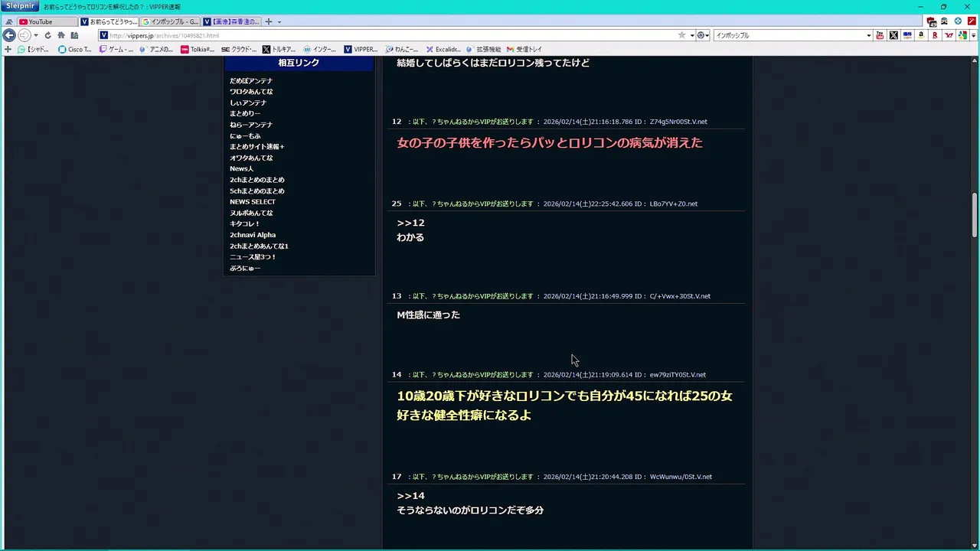Open the 【シャド... bookmark
980x551 pixels.
click(34, 49)
